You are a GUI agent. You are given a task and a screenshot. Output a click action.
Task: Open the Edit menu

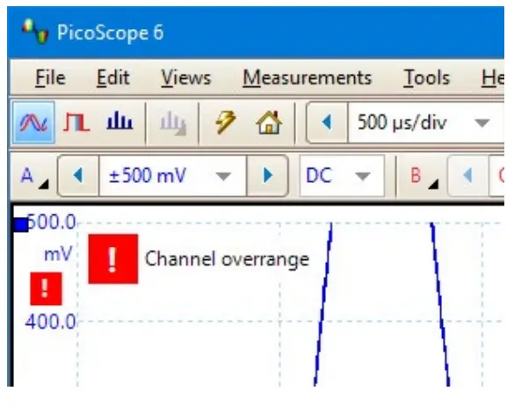point(113,78)
